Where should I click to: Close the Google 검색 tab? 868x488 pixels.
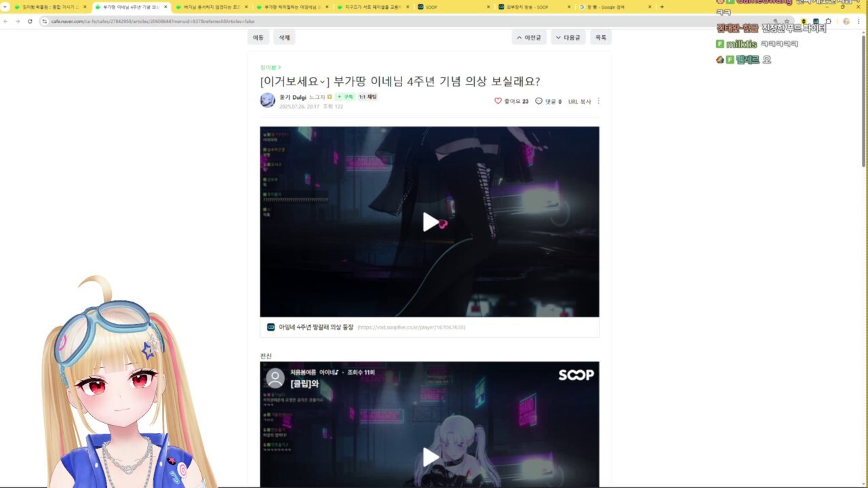pyautogui.click(x=649, y=7)
